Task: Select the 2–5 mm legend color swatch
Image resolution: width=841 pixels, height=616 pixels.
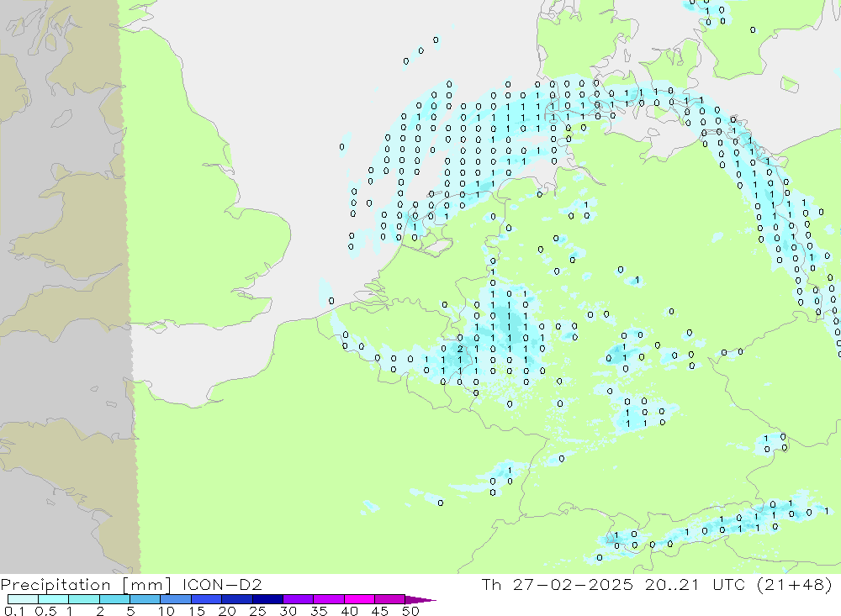Action: click(114, 599)
